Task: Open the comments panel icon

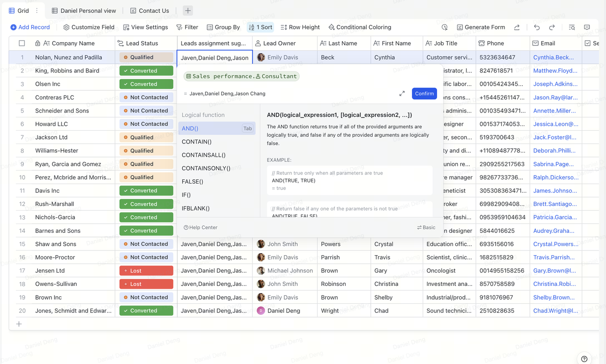Action: (x=587, y=27)
